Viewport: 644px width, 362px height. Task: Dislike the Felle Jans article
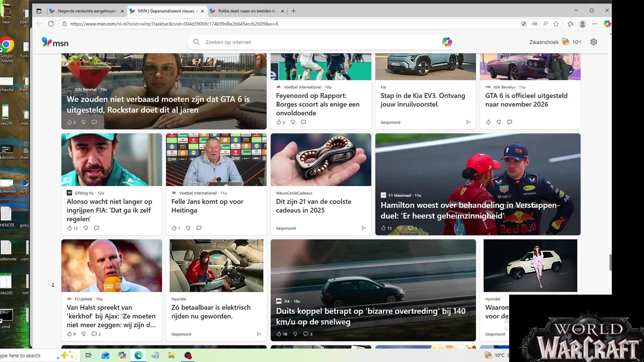[x=188, y=228]
